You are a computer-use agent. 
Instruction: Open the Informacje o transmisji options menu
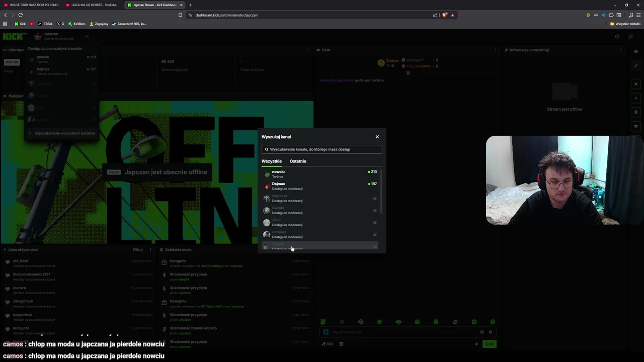[x=621, y=50]
